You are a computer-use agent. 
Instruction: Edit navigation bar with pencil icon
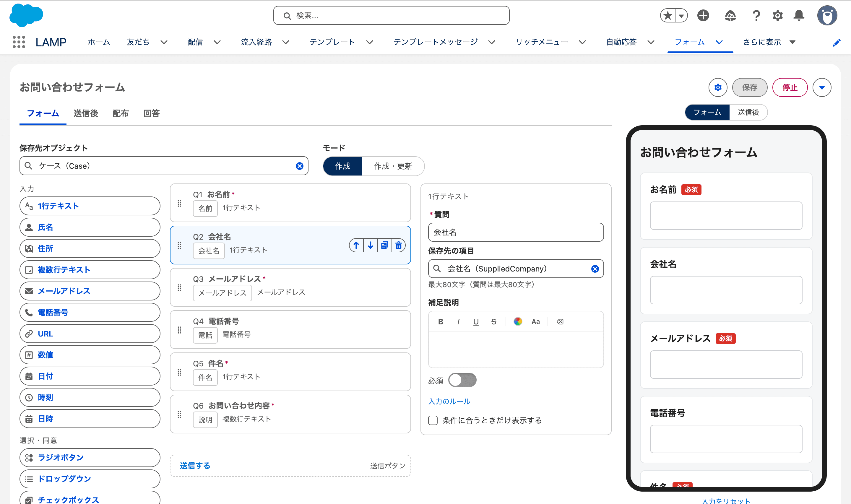[x=837, y=43]
